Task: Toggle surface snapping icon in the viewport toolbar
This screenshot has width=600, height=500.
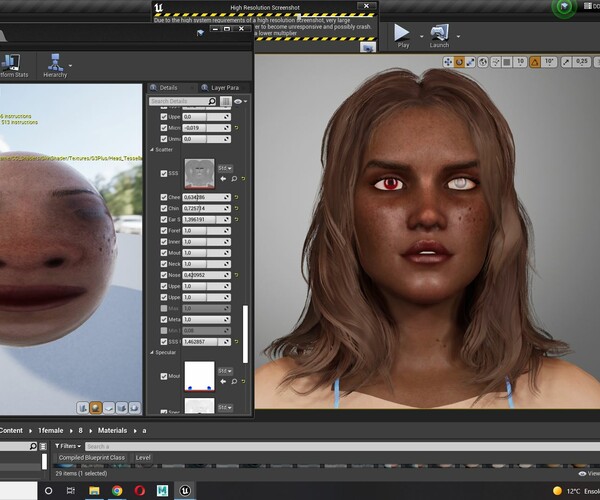Action: pos(496,62)
